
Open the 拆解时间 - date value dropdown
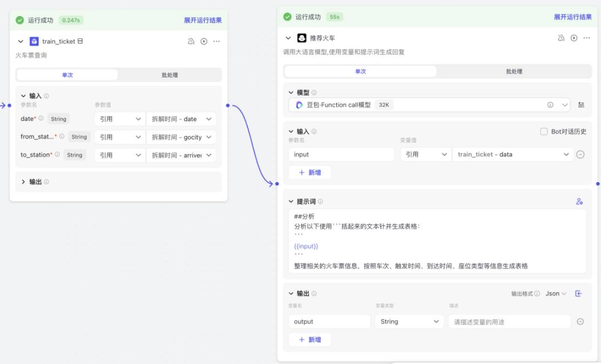point(181,119)
